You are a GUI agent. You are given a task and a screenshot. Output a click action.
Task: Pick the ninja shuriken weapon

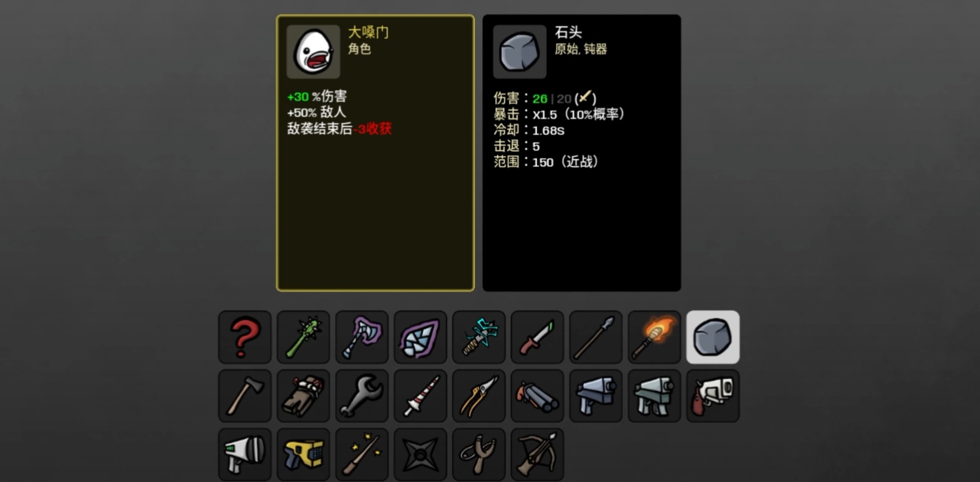(420, 454)
